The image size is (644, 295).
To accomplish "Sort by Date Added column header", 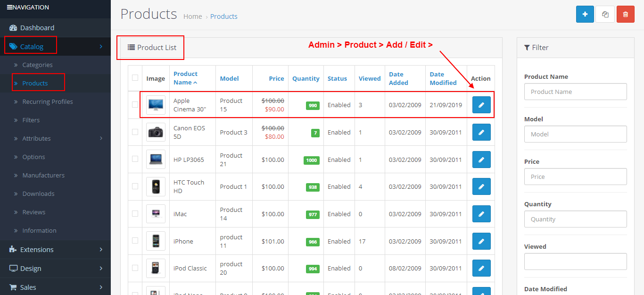I will (x=399, y=78).
